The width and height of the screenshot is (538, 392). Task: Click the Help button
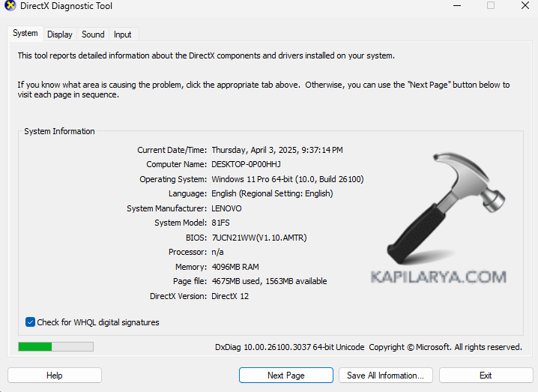click(55, 376)
